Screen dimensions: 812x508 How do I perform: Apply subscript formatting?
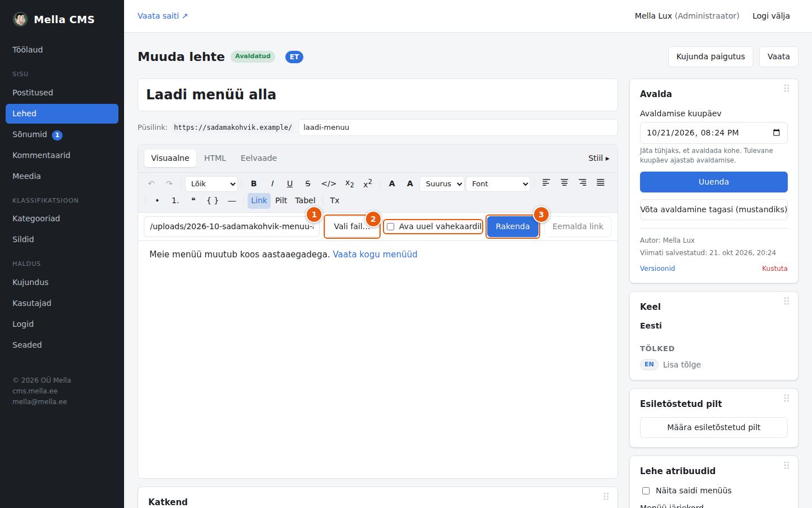tap(350, 184)
